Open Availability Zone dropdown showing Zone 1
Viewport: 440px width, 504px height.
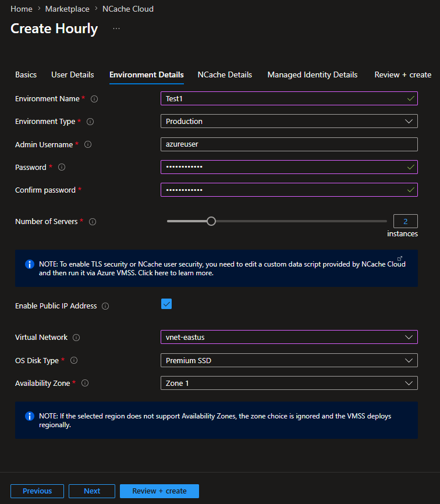(x=289, y=383)
